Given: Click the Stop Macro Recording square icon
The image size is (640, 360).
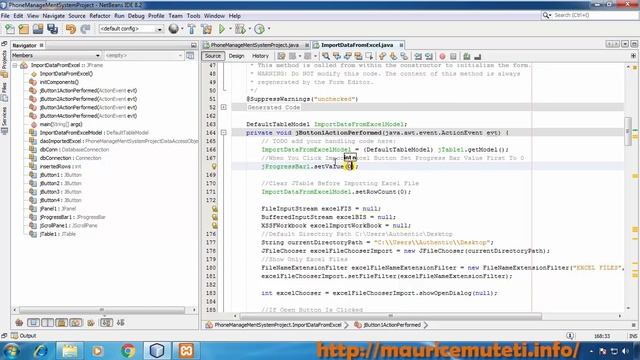Looking at the screenshot, I should coord(453,56).
